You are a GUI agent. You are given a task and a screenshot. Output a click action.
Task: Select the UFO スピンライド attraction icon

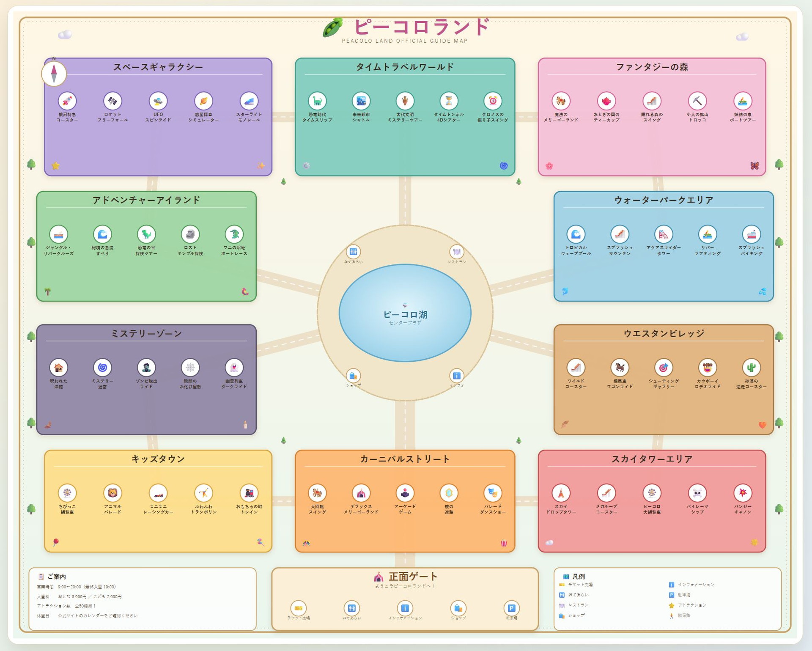click(158, 101)
